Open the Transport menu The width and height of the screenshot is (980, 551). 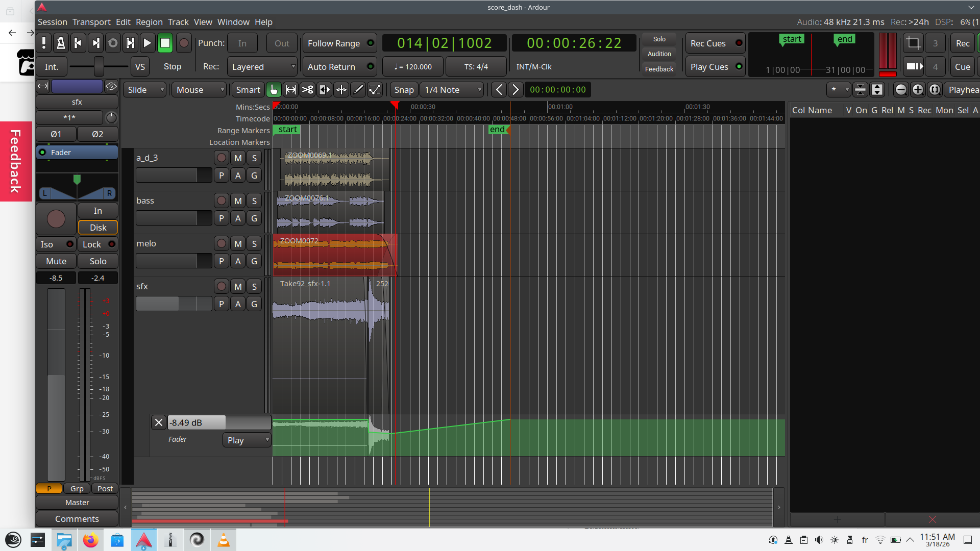point(91,22)
